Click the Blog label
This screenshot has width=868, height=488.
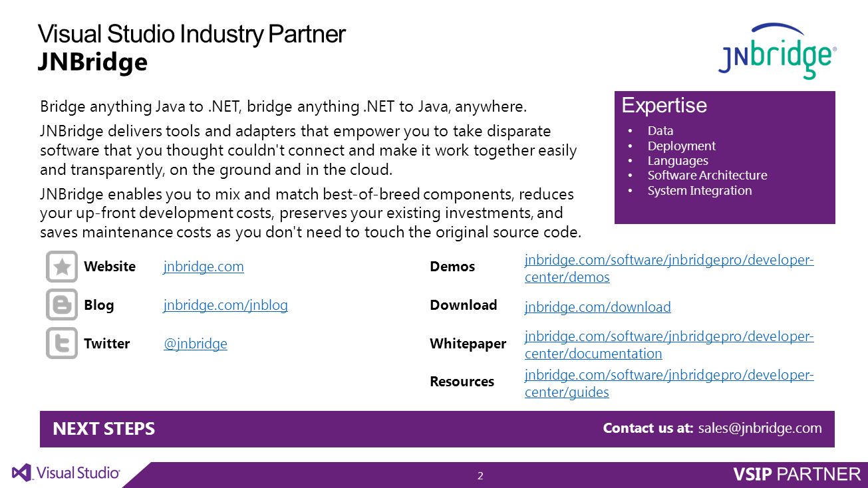[99, 305]
